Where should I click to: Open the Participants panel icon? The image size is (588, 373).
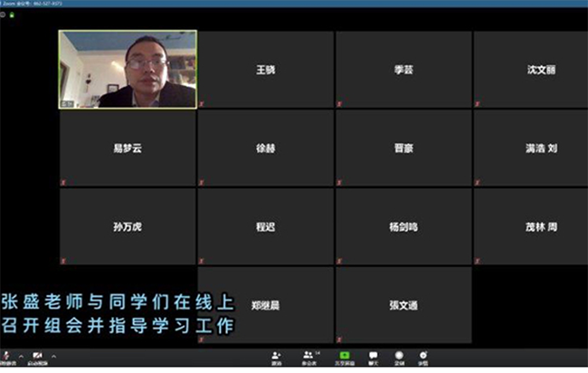pyautogui.click(x=309, y=356)
